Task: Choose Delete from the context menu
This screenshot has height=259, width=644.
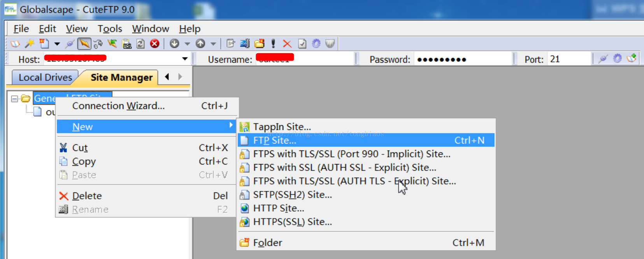Action: (x=147, y=196)
